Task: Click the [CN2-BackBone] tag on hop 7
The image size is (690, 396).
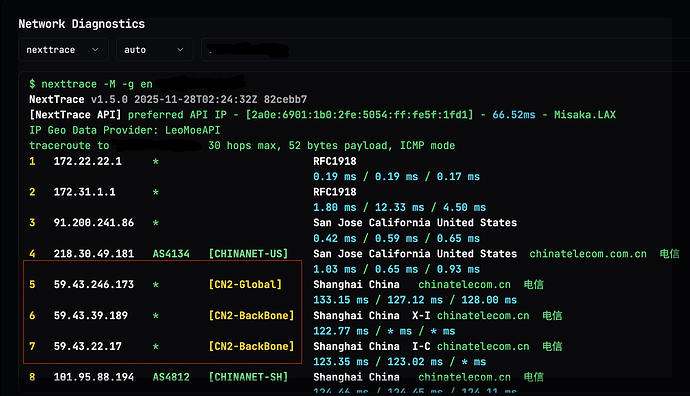Action: (x=251, y=346)
